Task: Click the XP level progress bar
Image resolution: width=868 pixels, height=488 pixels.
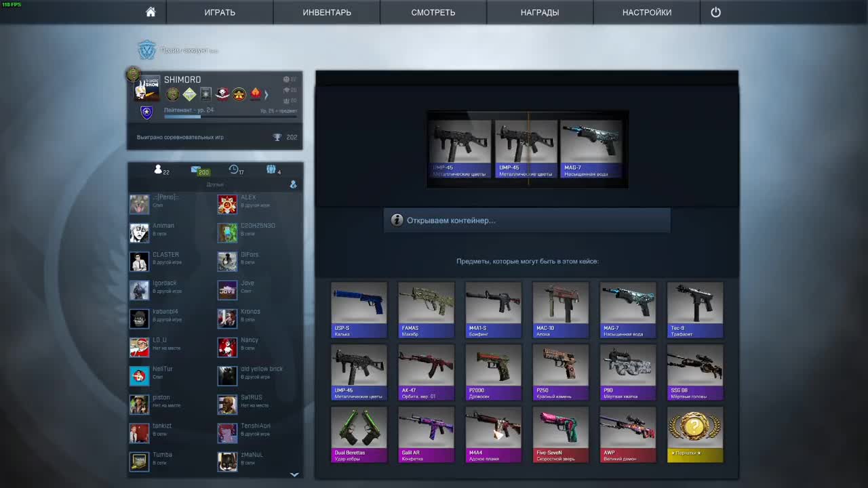Action: pos(231,117)
